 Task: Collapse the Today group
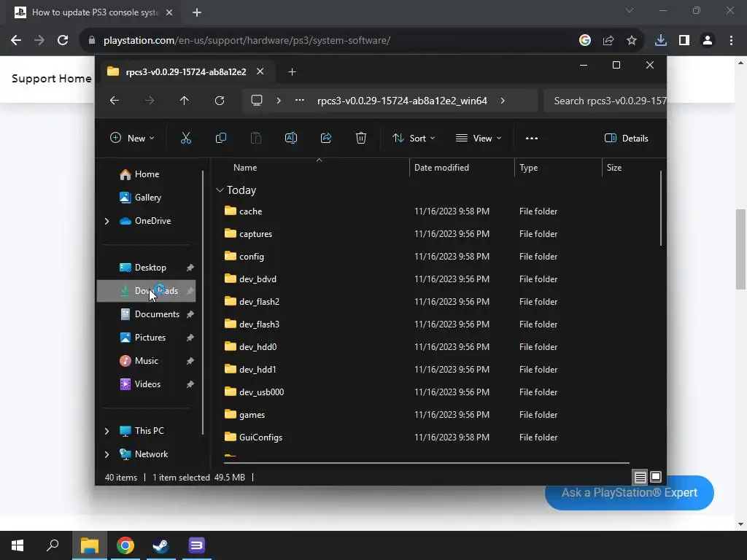(x=220, y=190)
